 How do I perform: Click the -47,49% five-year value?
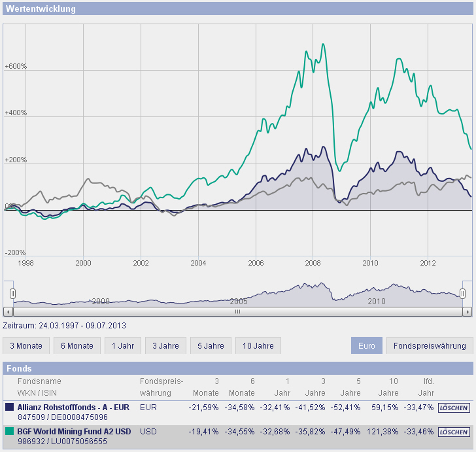(345, 431)
